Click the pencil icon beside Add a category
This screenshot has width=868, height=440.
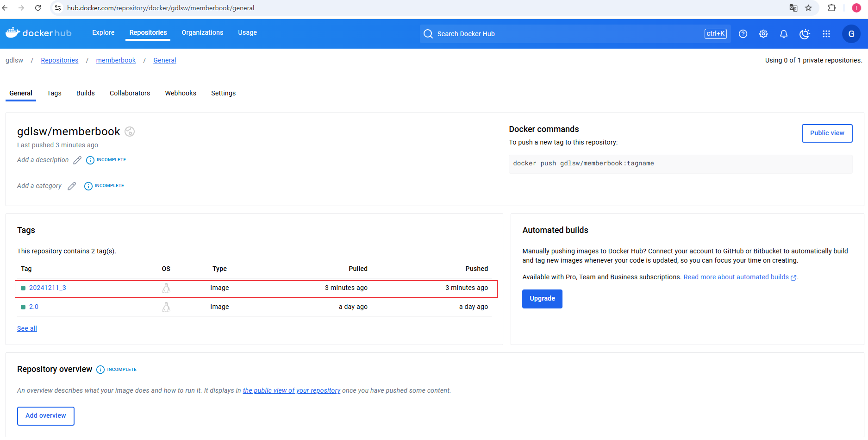click(x=72, y=186)
